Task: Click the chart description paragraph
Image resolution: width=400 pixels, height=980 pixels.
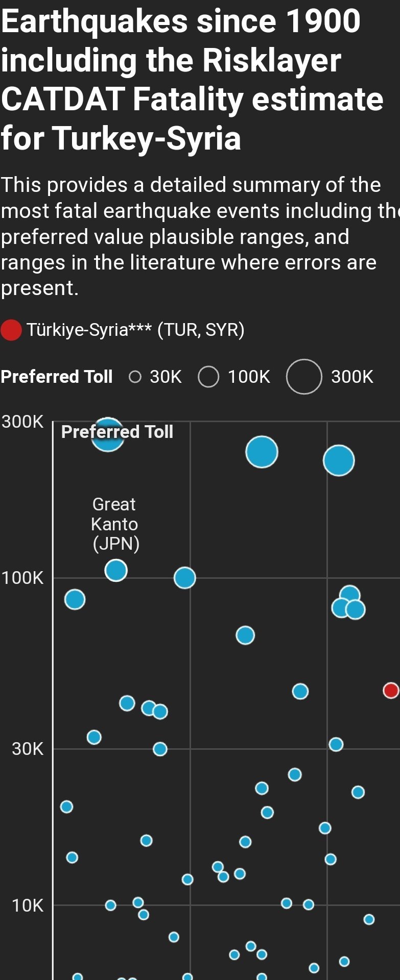Action: 200,236
